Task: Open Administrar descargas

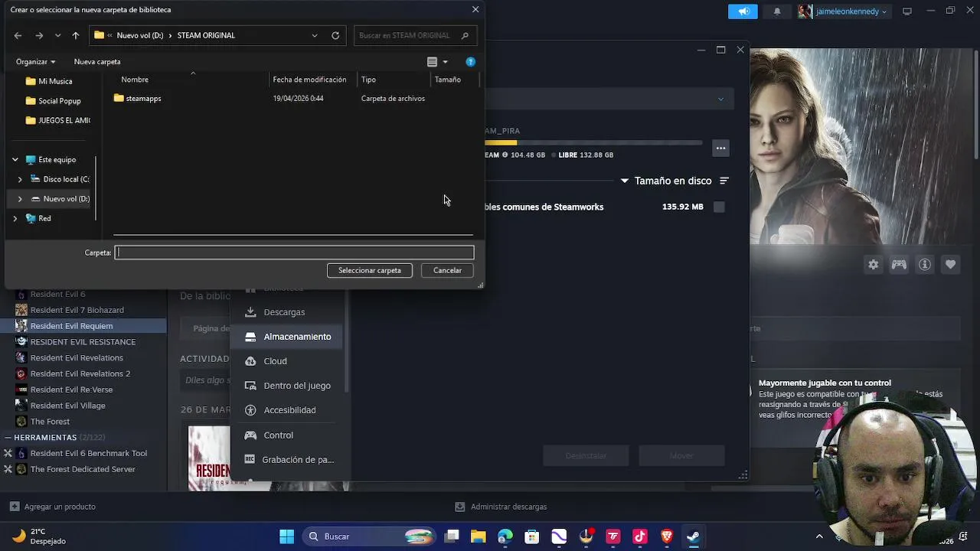Action: [501, 507]
